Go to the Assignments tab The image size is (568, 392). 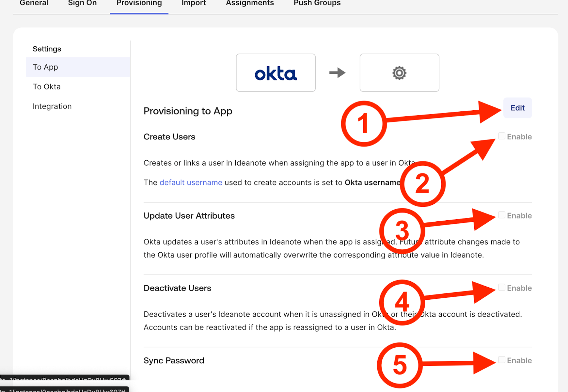coord(250,4)
